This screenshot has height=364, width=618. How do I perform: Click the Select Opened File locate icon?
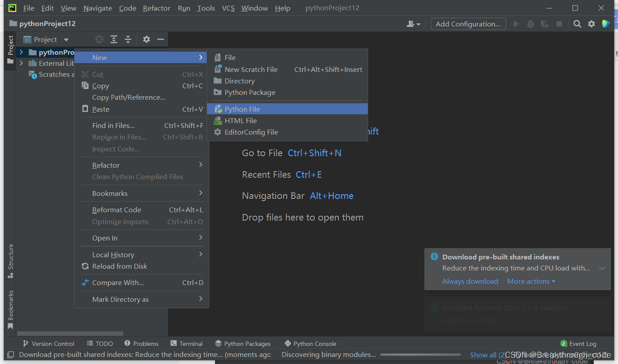[100, 40]
